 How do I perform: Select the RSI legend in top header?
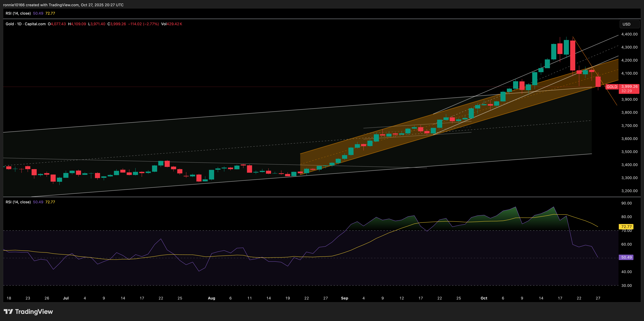(18, 13)
